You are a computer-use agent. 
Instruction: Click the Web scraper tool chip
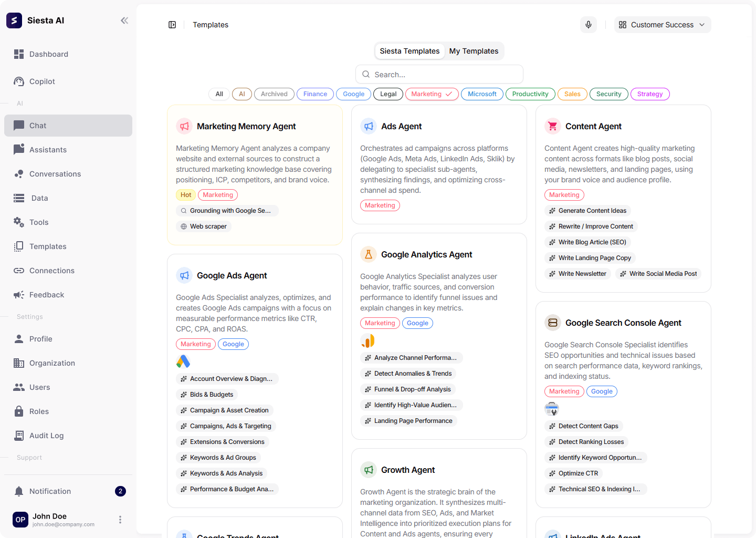coord(204,226)
